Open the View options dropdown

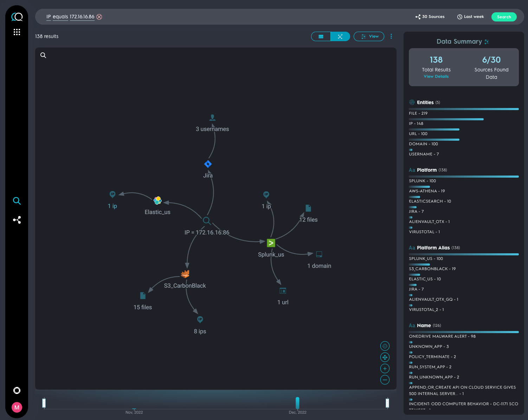pyautogui.click(x=369, y=37)
